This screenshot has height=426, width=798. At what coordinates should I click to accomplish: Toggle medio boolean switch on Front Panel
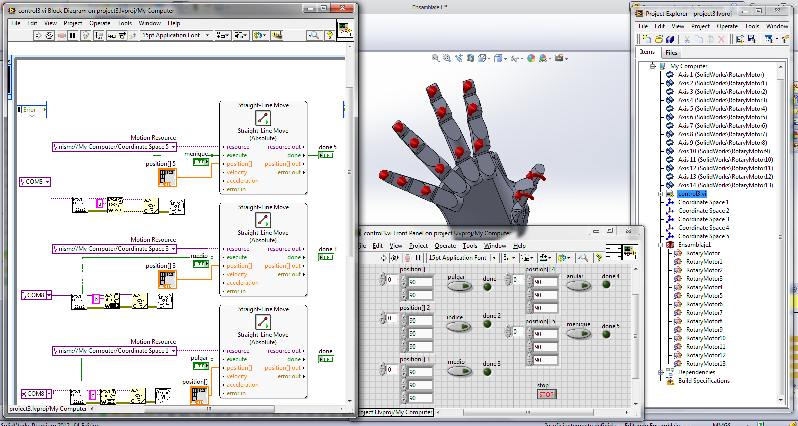459,371
